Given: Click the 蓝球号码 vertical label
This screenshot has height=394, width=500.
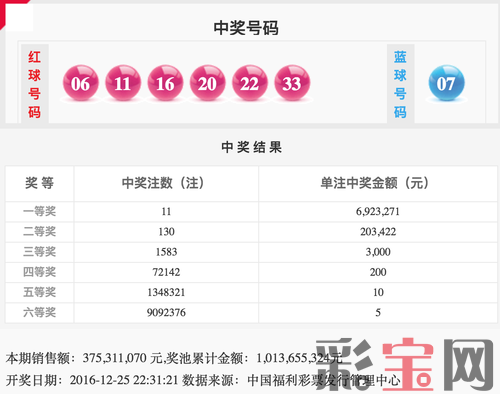Looking at the screenshot, I should click(x=400, y=84).
